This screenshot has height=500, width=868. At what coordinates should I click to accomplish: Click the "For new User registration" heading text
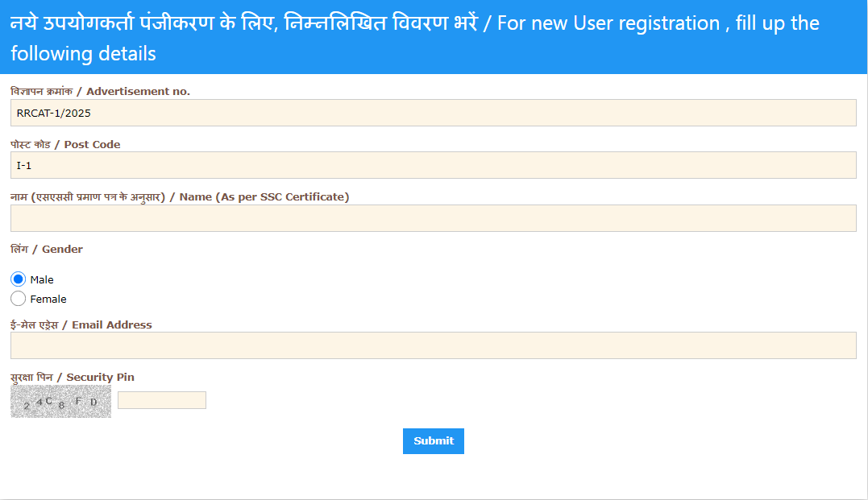coord(608,23)
